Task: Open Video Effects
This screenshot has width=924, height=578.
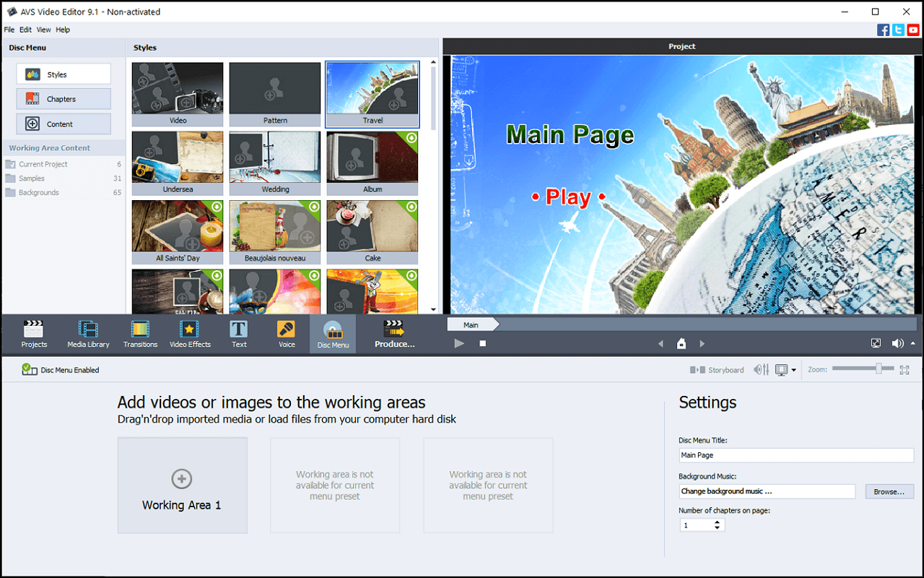Action: tap(190, 334)
